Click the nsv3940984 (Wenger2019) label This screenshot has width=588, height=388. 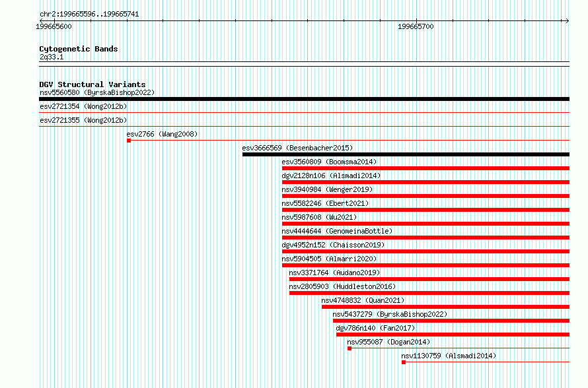click(328, 189)
